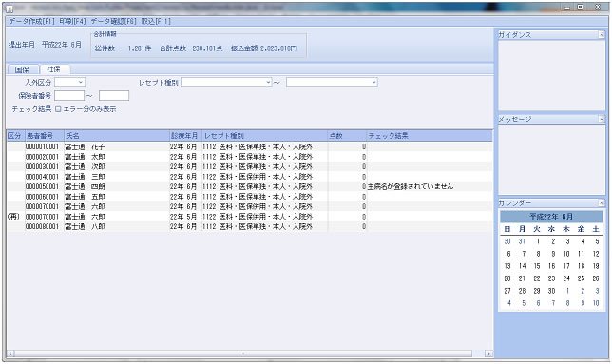This screenshot has height=364, width=612.
Task: Click the horizontal scrollbar right arrow
Action: (x=488, y=354)
